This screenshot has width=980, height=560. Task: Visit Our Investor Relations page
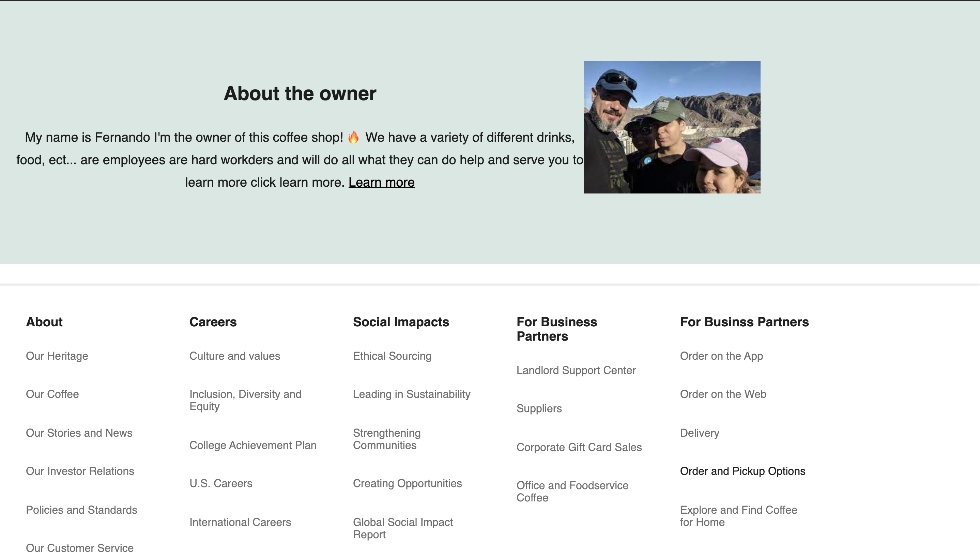80,471
